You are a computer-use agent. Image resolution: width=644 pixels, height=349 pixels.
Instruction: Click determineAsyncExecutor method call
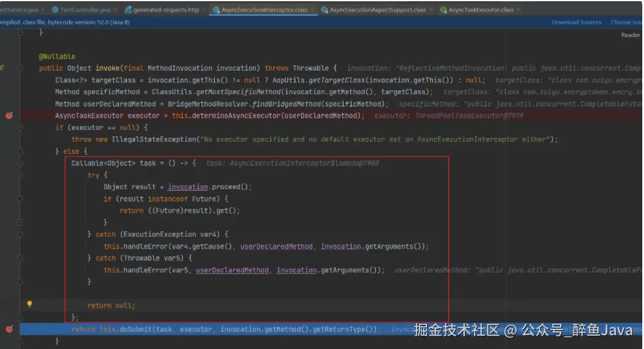[x=235, y=116]
